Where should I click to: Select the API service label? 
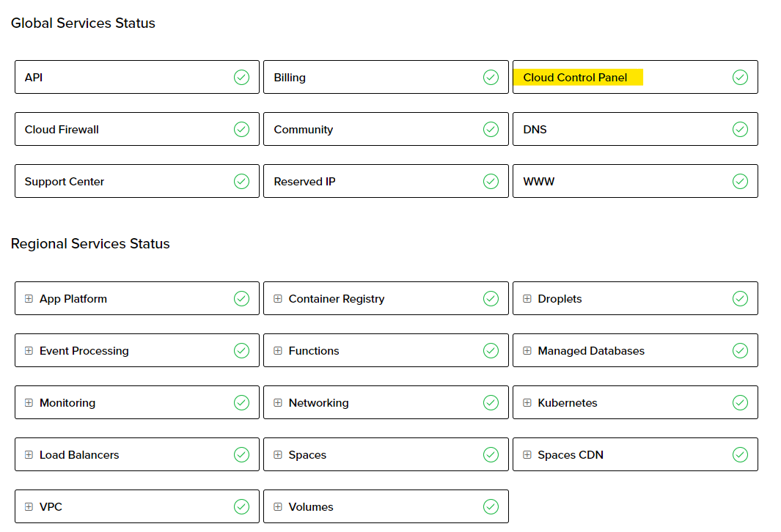(34, 78)
